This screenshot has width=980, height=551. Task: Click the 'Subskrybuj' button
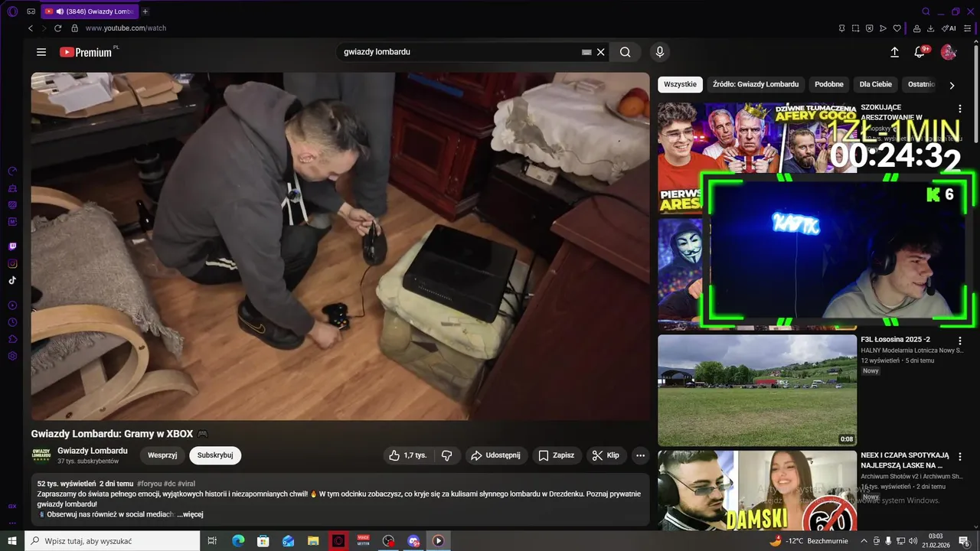tap(215, 455)
